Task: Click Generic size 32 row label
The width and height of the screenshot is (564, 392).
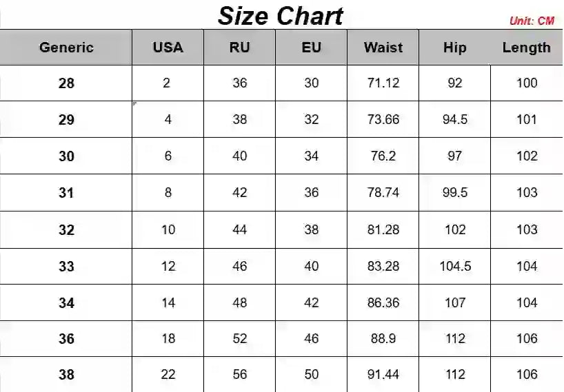Action: click(67, 230)
